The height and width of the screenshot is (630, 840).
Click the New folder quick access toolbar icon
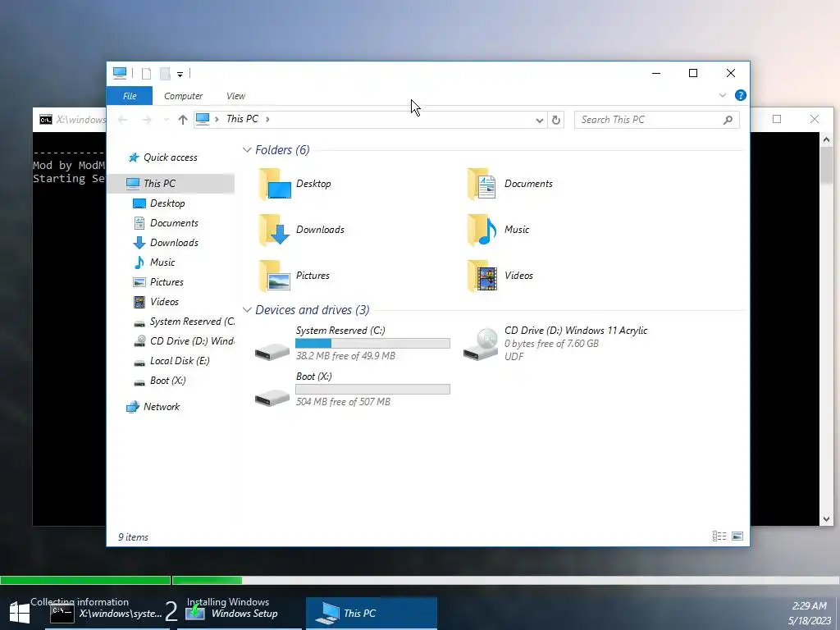165,73
